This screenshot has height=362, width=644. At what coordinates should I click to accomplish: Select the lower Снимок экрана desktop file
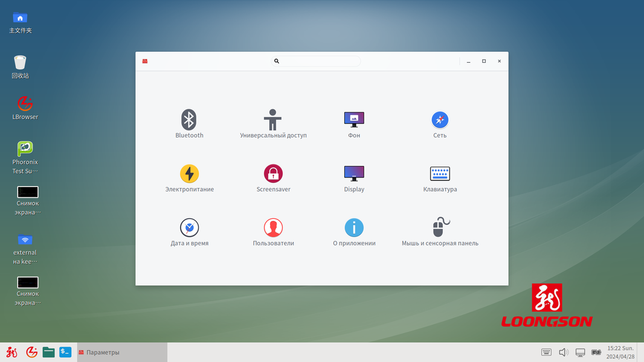(28, 291)
